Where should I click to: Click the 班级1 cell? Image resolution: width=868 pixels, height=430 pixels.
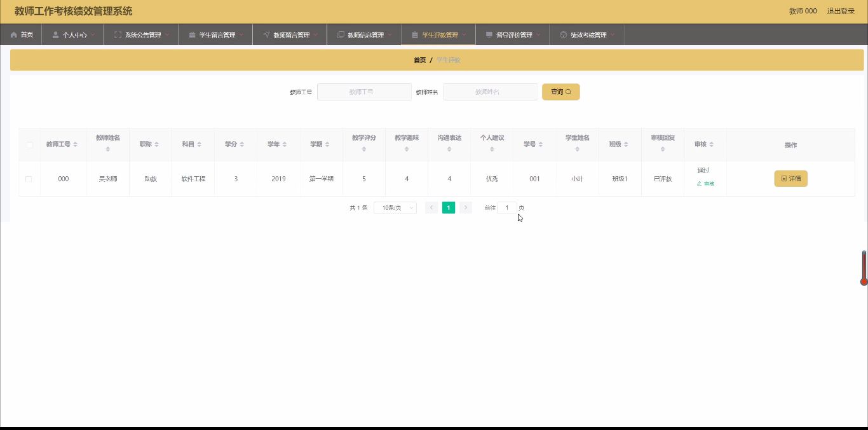click(620, 179)
